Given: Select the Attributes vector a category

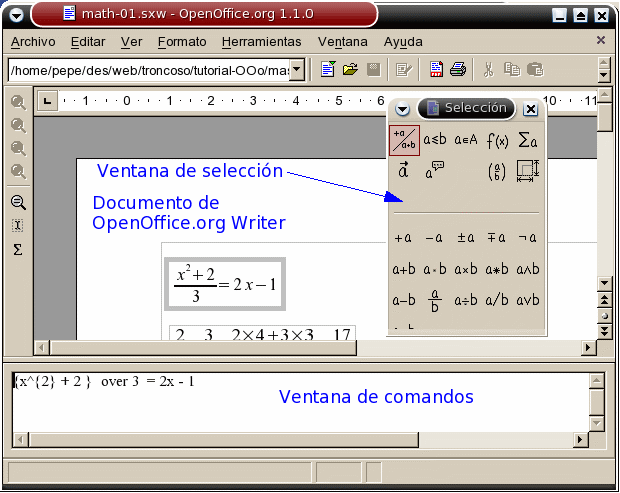Looking at the screenshot, I should 403,170.
